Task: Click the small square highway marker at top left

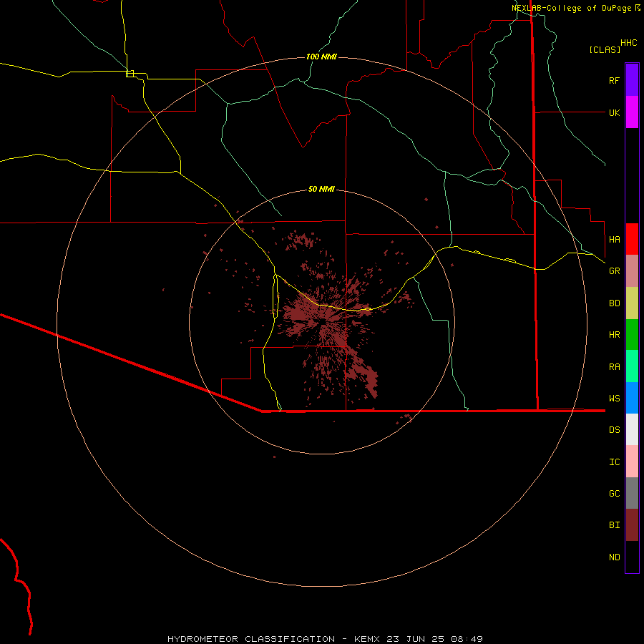Action: tap(130, 74)
